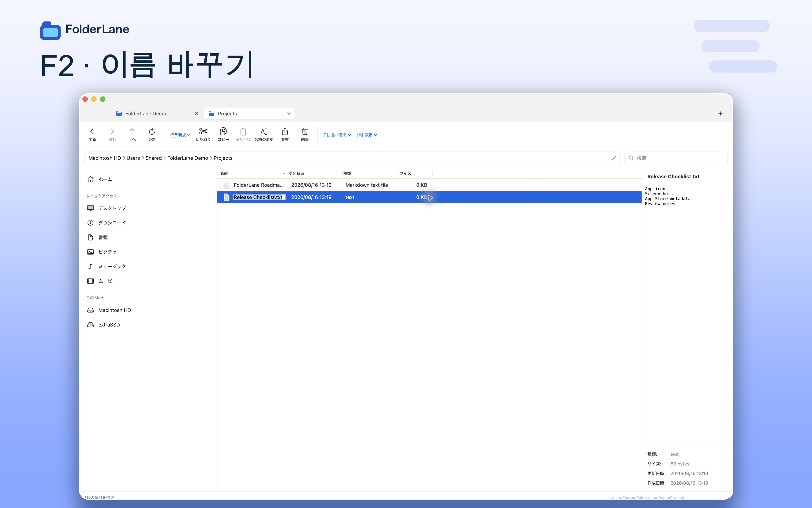The image size is (812, 508).
Task: Copy the file with コピー
Action: [x=223, y=134]
